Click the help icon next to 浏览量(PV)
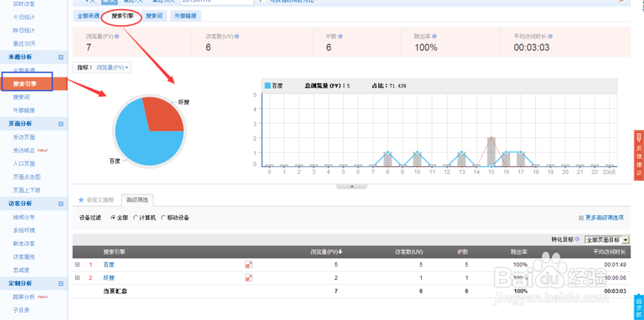644x320 pixels. [117, 36]
